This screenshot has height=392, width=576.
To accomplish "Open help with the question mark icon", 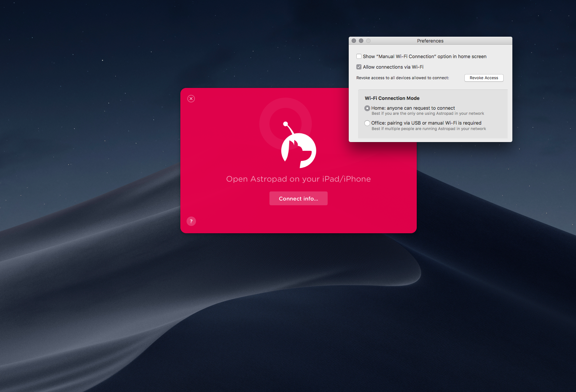I will tap(191, 221).
